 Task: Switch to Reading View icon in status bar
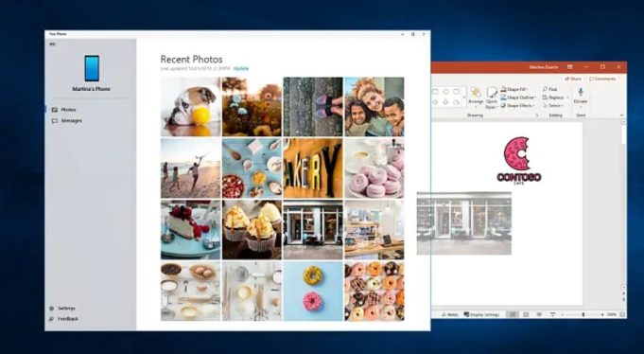point(539,314)
